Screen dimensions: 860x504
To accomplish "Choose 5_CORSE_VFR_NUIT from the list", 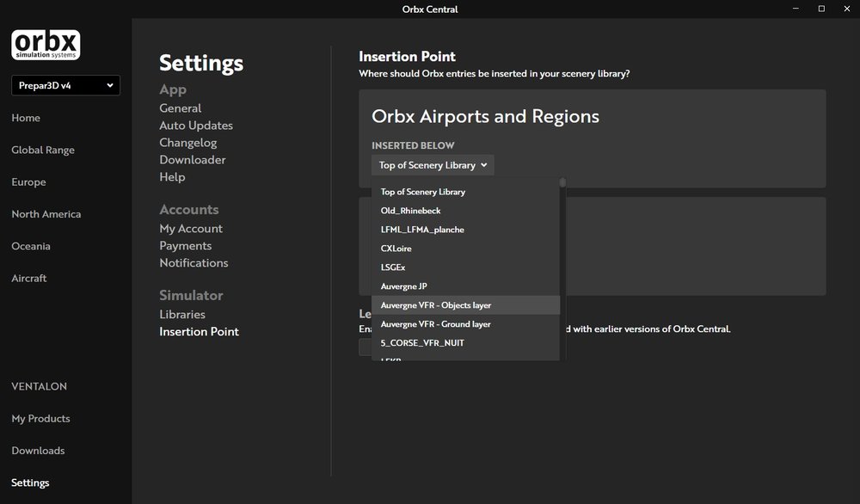I will (x=465, y=343).
